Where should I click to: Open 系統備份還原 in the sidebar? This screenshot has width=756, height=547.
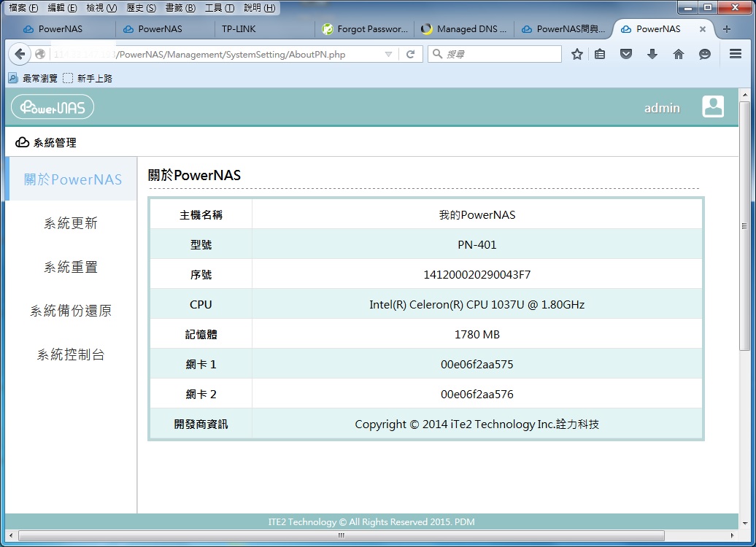pos(71,311)
